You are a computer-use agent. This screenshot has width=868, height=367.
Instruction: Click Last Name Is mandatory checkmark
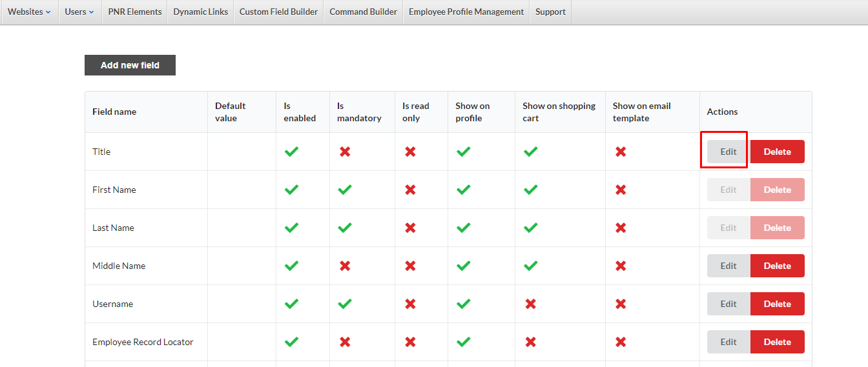coord(345,228)
